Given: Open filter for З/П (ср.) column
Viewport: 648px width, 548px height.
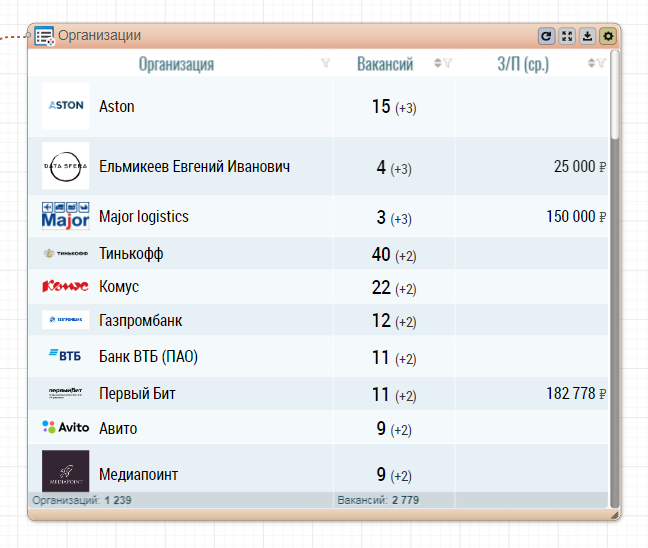Looking at the screenshot, I should pos(601,64).
